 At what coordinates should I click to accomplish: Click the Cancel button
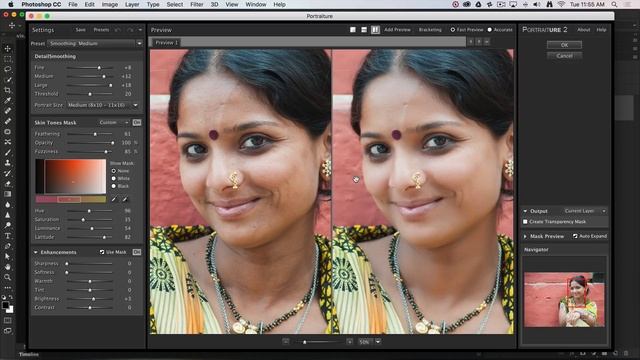564,56
